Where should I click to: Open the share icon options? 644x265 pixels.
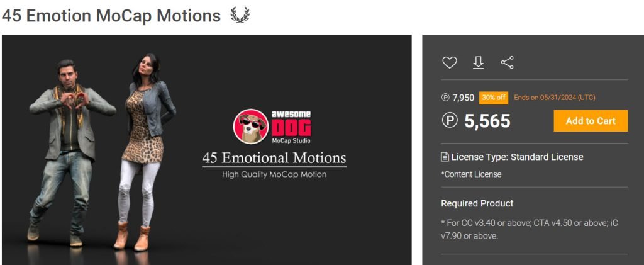click(508, 62)
